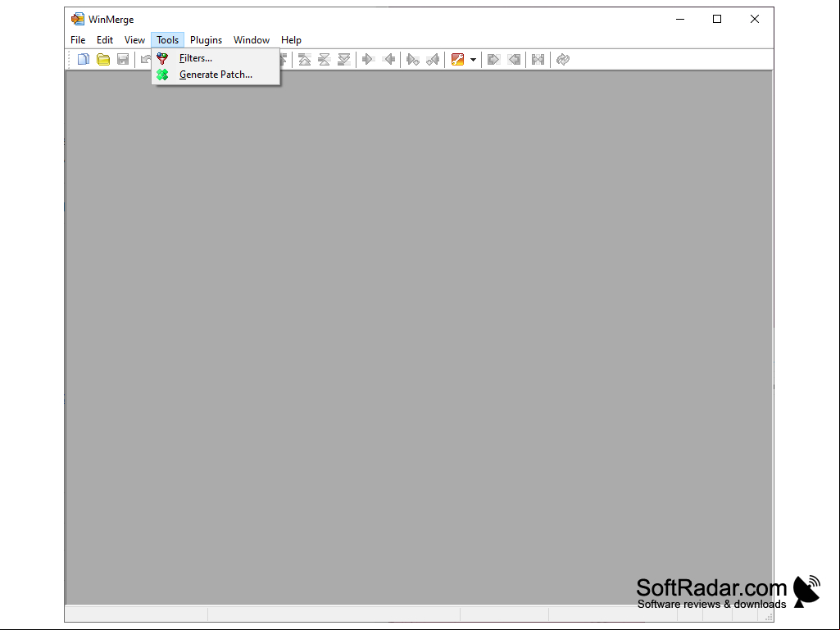Click the Copy Right arrow icon
This screenshot has width=840, height=630.
(368, 60)
